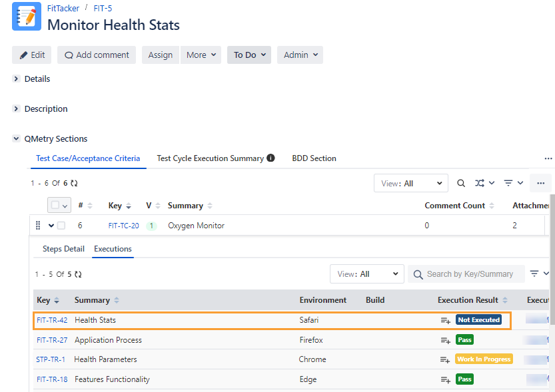Switch to Test Case/Acceptance Criteria tab
555x392 pixels.
(88, 158)
